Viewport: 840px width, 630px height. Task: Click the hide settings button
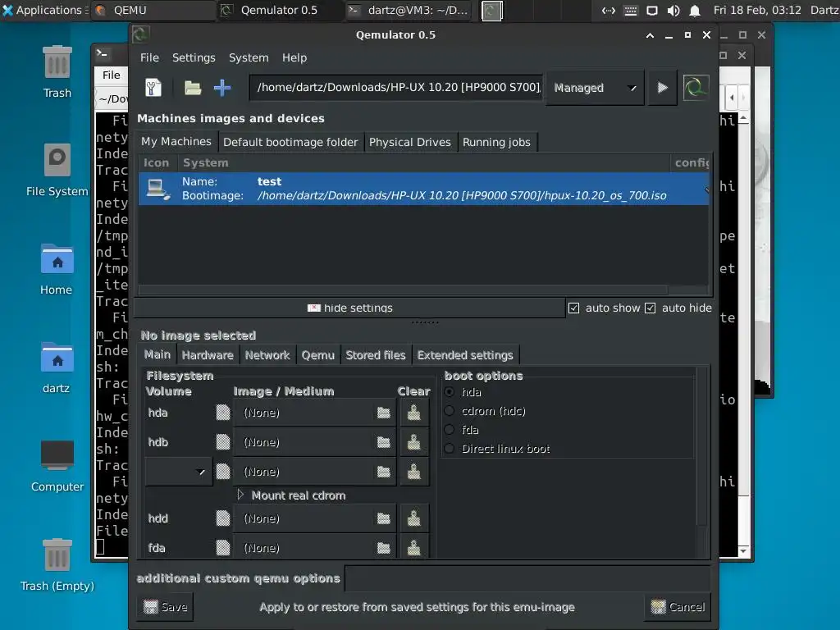point(349,308)
